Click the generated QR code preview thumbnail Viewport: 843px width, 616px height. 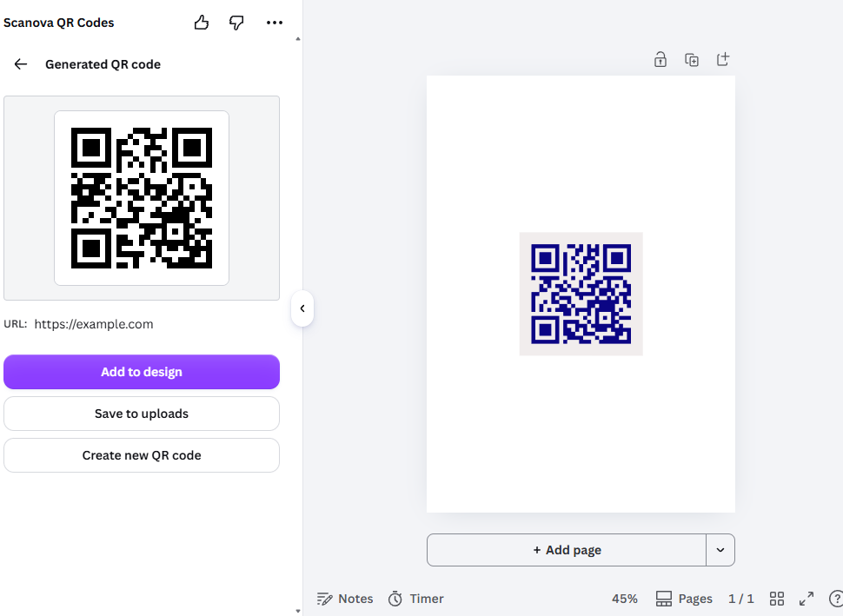coord(142,198)
